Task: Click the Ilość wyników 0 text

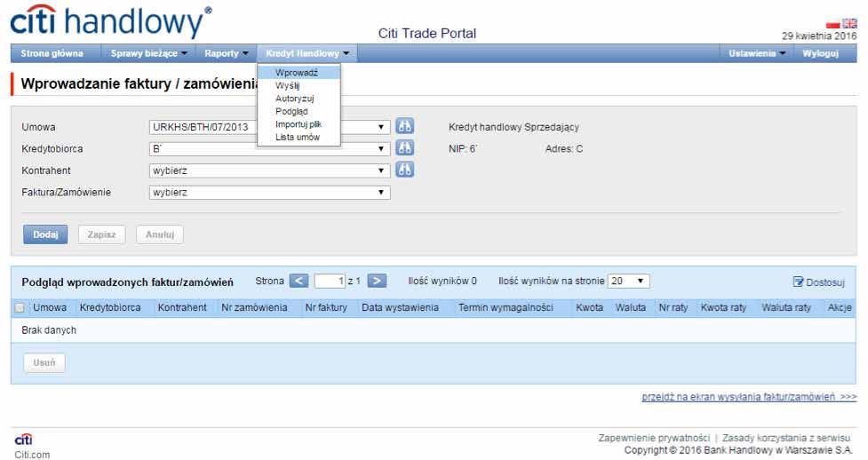Action: 442,281
